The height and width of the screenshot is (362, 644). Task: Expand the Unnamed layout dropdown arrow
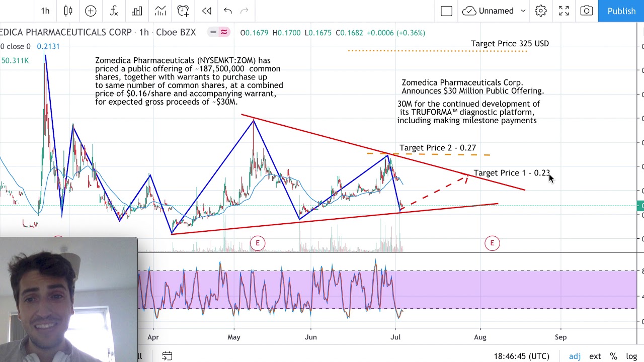523,11
